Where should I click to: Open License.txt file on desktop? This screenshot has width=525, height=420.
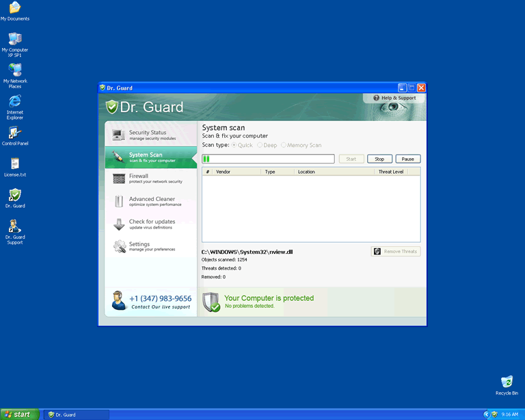[x=14, y=166]
